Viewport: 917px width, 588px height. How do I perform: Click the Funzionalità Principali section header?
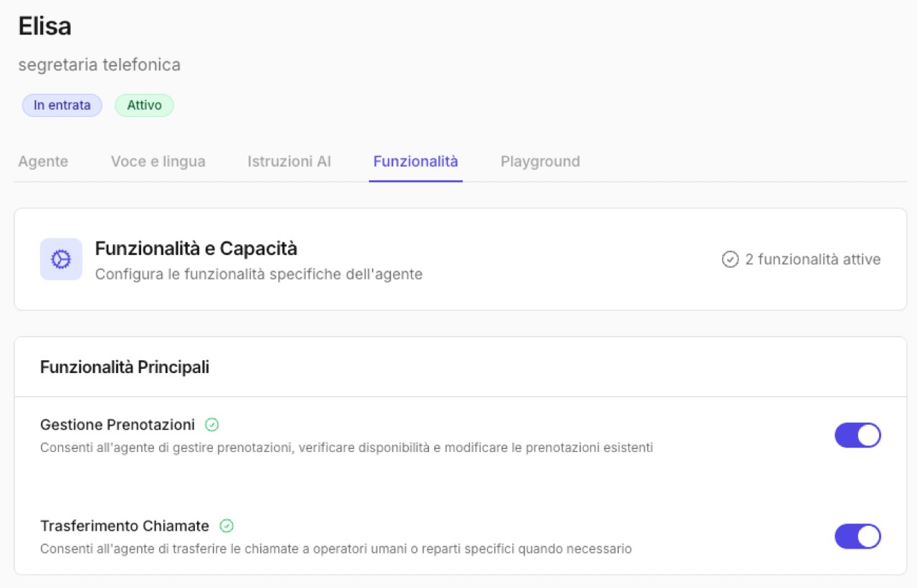point(125,367)
